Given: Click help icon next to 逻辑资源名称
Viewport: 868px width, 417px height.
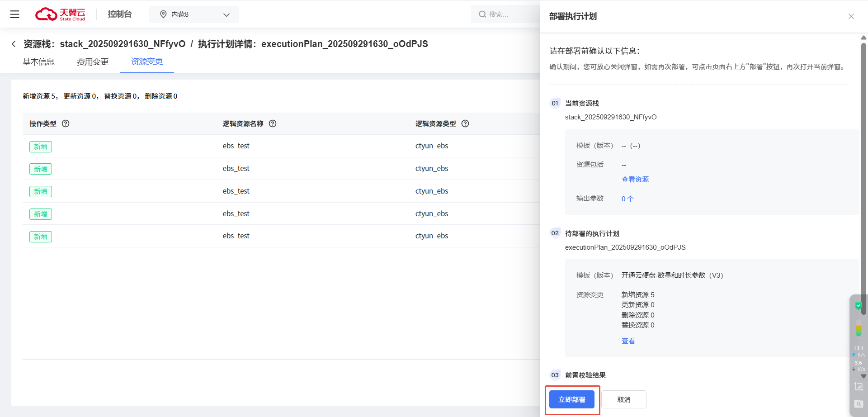Looking at the screenshot, I should point(273,123).
